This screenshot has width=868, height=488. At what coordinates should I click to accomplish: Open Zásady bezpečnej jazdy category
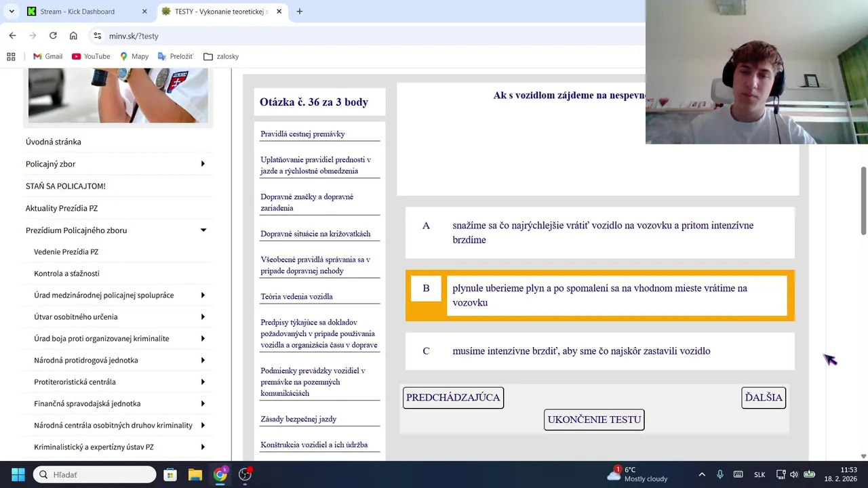pos(299,419)
